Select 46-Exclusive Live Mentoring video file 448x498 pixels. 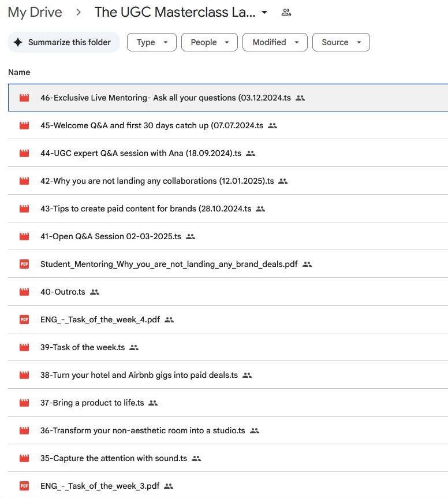click(165, 98)
